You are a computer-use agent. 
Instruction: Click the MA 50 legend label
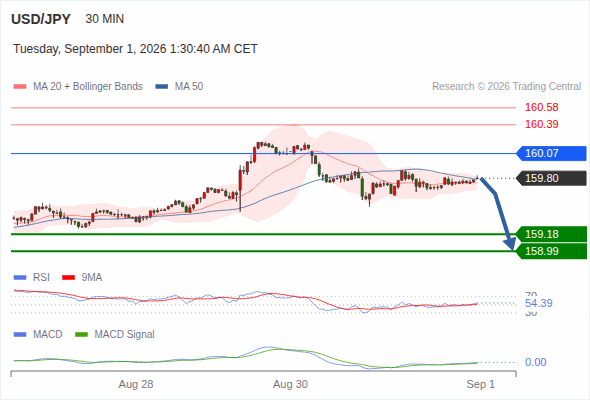click(x=189, y=87)
